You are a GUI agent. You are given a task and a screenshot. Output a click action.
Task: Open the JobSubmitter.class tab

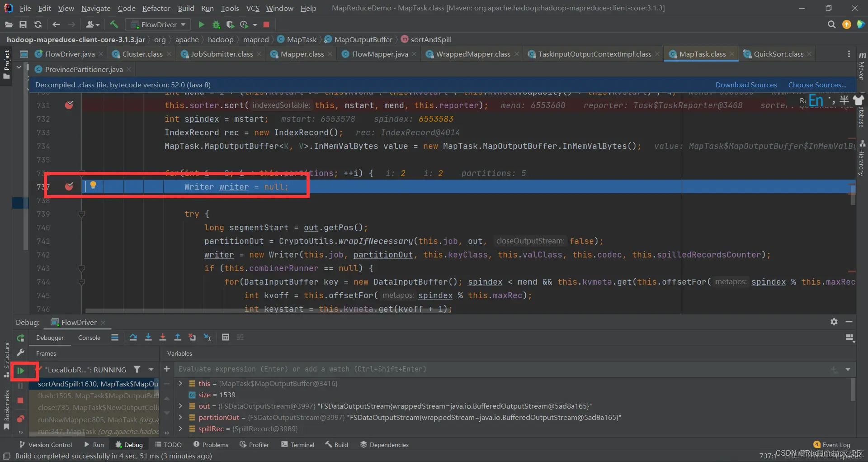click(221, 54)
